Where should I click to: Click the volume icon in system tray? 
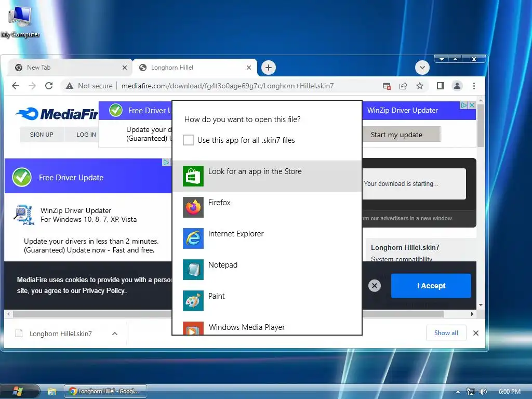click(483, 392)
